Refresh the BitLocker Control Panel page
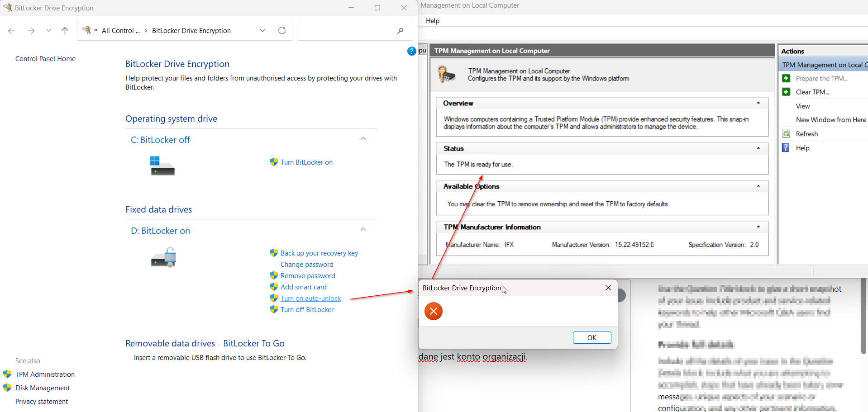The image size is (868, 412). pyautogui.click(x=282, y=30)
